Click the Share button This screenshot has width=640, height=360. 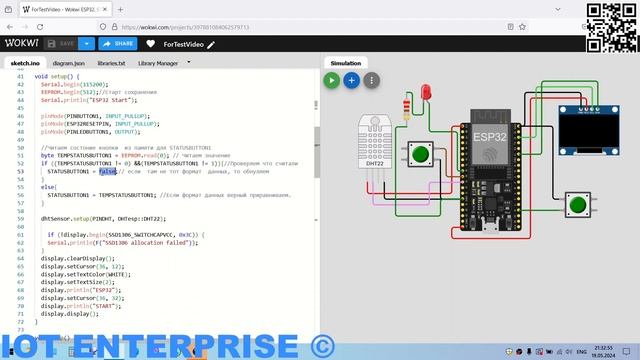[118, 44]
